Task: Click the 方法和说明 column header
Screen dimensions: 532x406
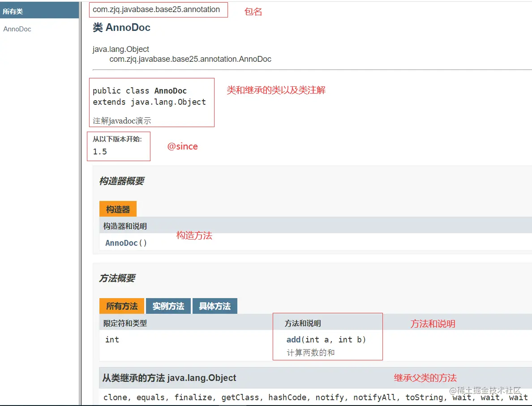Action: point(303,323)
